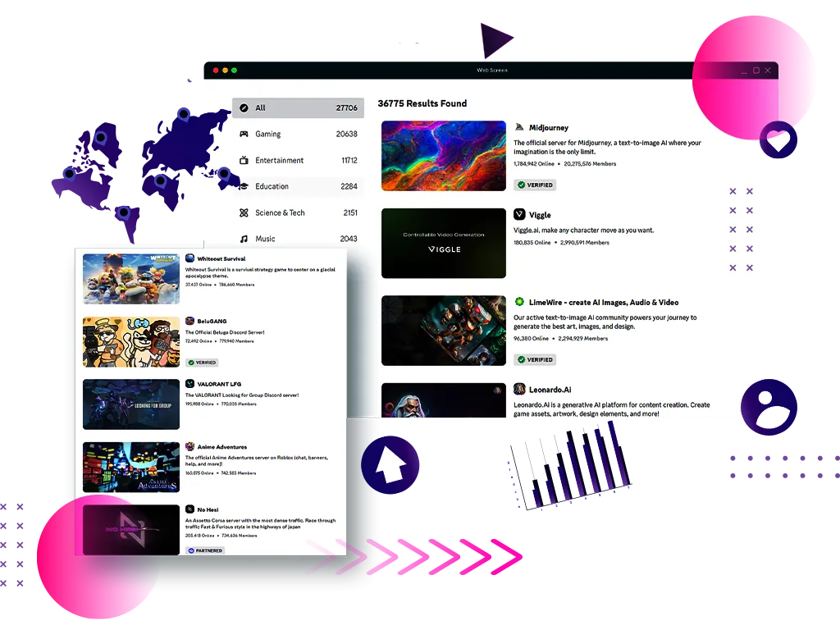Click the "2043" count beside Music

pos(349,239)
